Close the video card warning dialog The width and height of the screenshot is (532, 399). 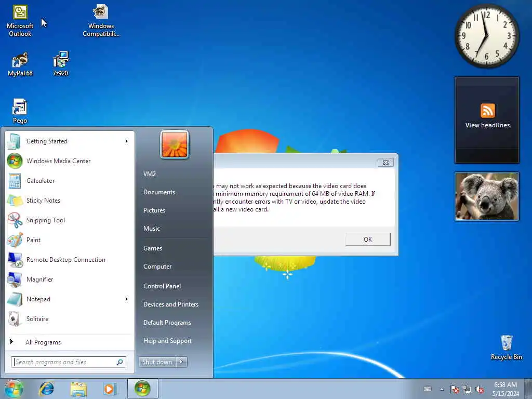point(386,162)
